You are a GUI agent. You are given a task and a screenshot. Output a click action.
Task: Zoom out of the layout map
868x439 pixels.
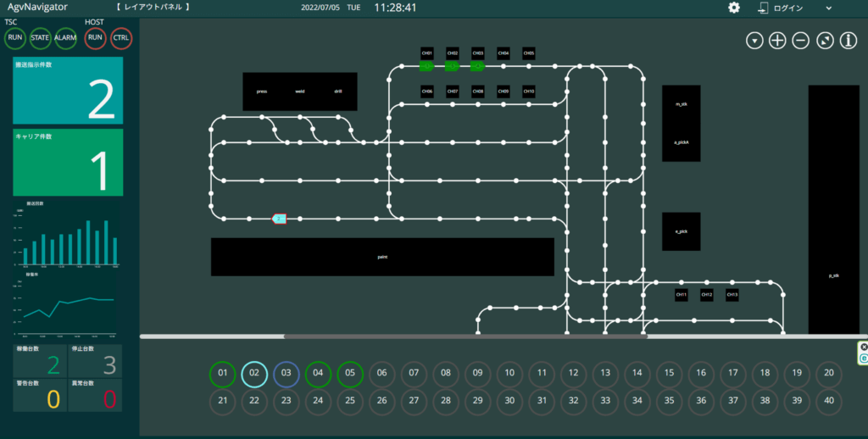[x=801, y=41]
